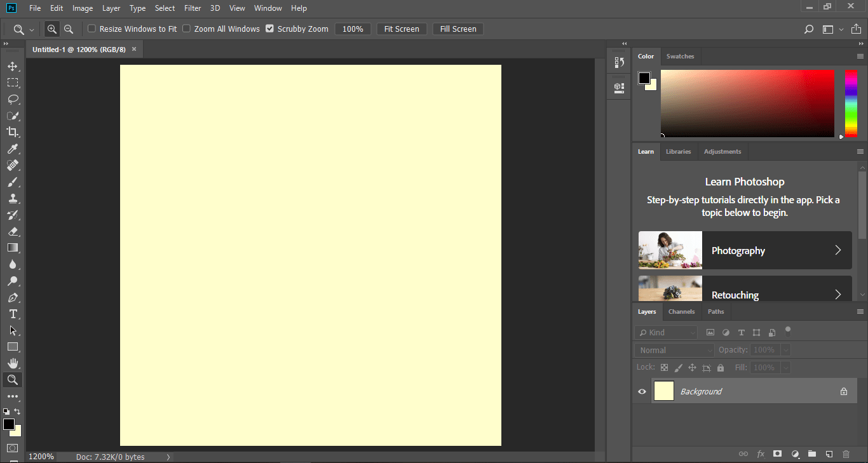Select the Move tool
The width and height of the screenshot is (868, 463).
click(12, 65)
